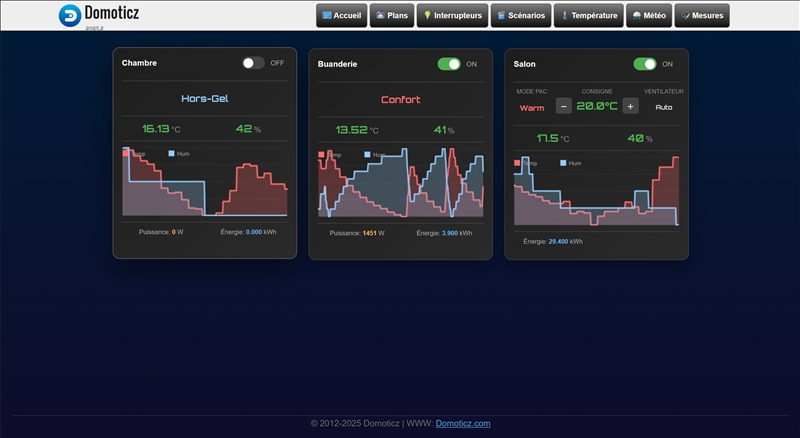Click the Buanderie Puissance 1451 W reading
The height and width of the screenshot is (438, 800).
(x=357, y=233)
